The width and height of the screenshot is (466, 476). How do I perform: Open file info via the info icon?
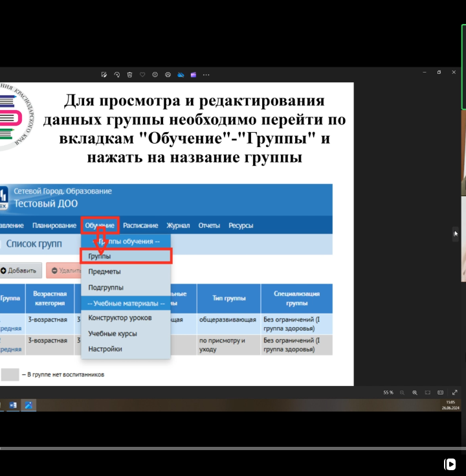[x=155, y=74]
